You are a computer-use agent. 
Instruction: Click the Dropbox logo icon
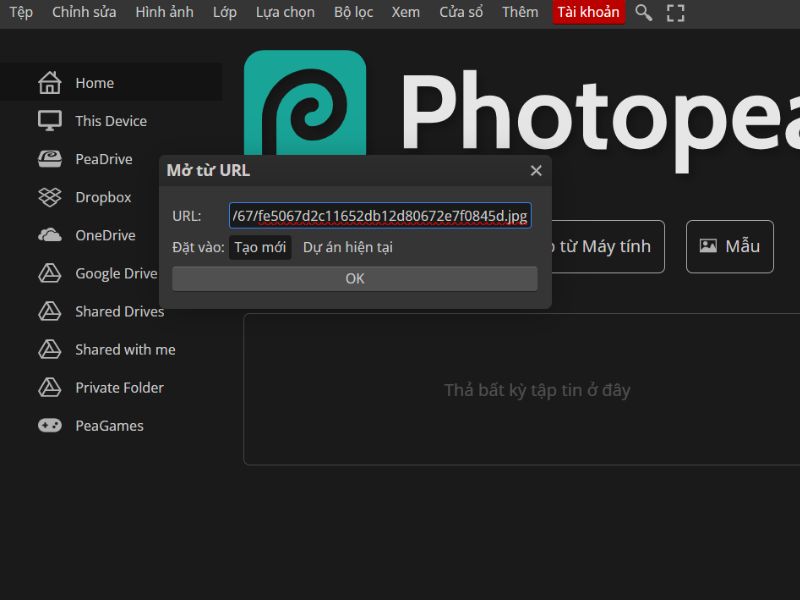coord(49,197)
